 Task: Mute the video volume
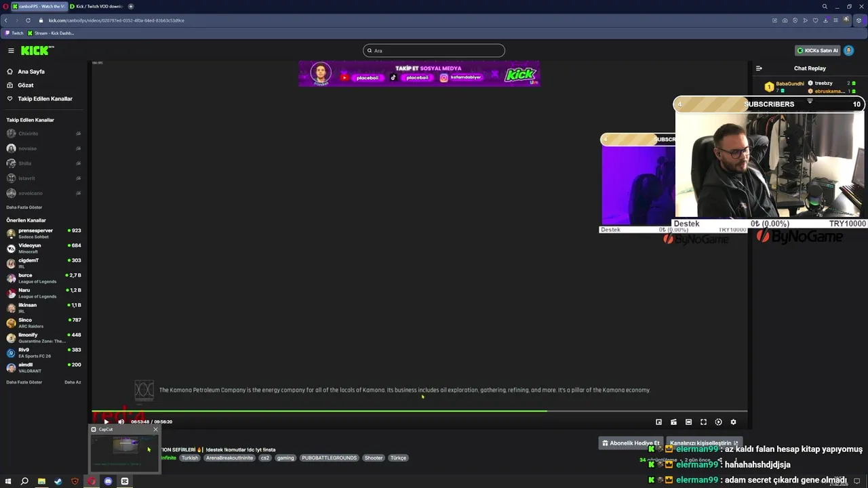(x=121, y=422)
